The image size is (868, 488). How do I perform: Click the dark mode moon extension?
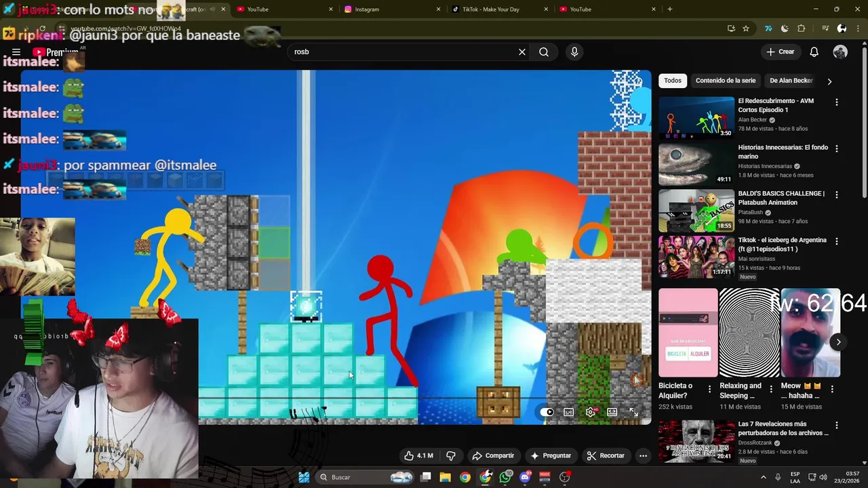785,28
